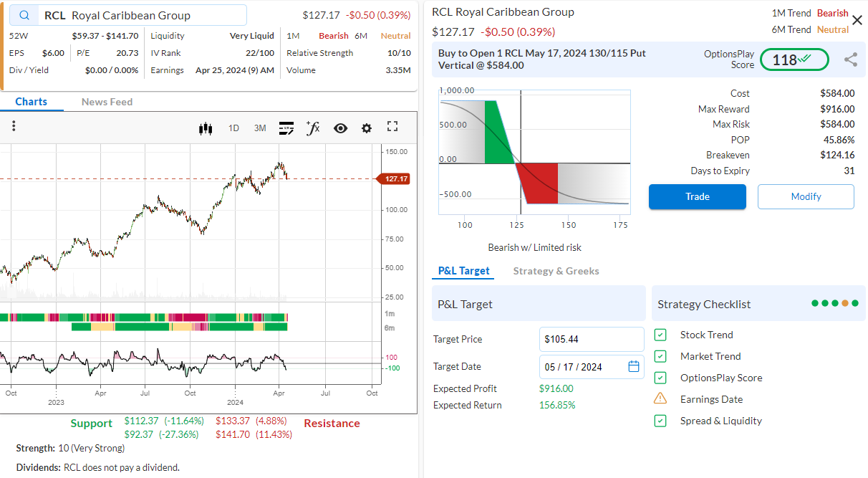Viewport: 868px width, 478px height.
Task: Click the red loss zone in payoff chart
Action: [x=539, y=183]
